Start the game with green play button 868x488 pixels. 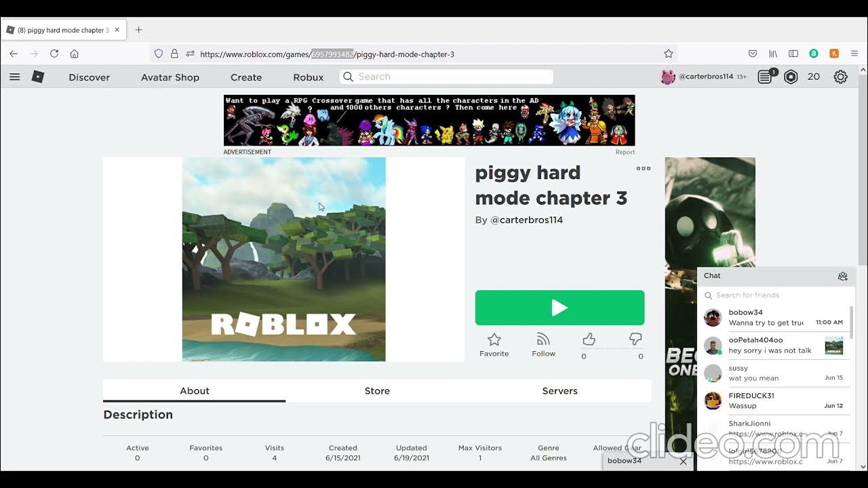pos(559,308)
